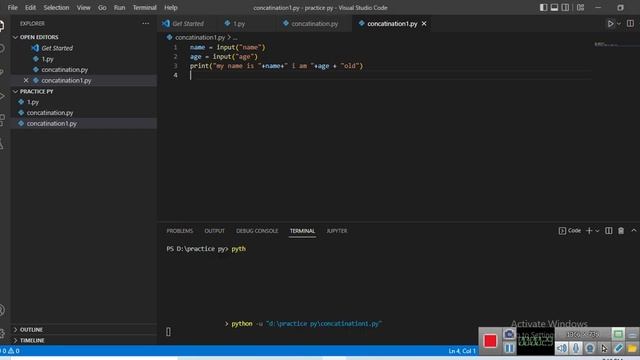The height and width of the screenshot is (360, 640).
Task: Stop recording with the red square button
Action: pos(490,341)
